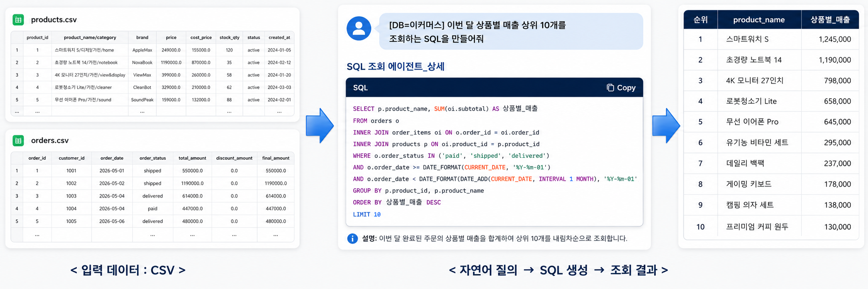Click the order_date column header

[112, 158]
